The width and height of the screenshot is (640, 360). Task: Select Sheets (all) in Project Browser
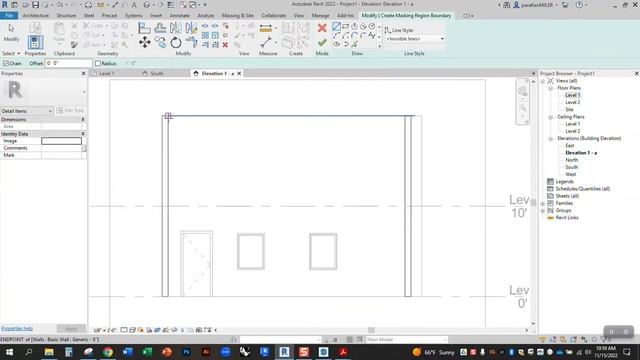(567, 196)
